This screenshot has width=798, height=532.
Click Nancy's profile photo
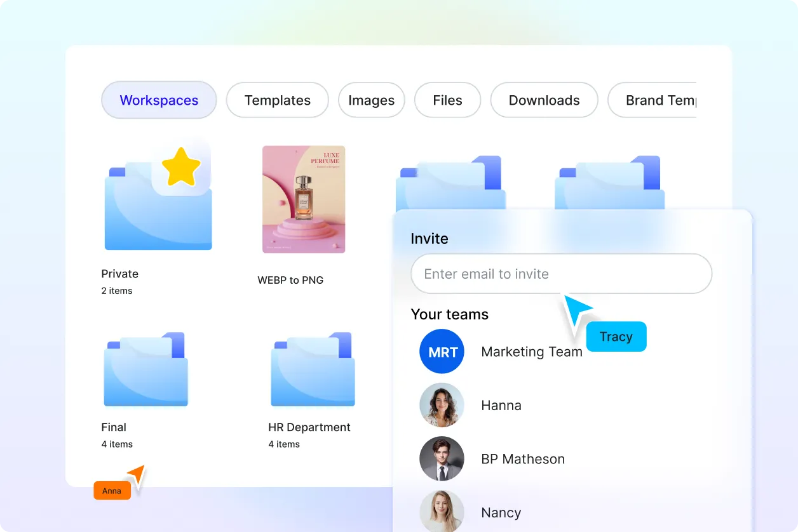pos(442,512)
